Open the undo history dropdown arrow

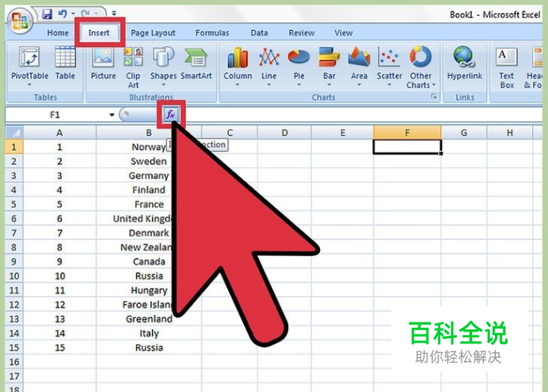(x=73, y=14)
